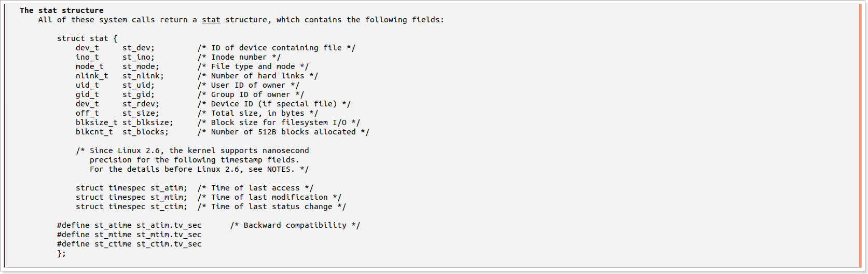Click the nlink_t type name
The width and height of the screenshot is (868, 274).
coord(92,76)
